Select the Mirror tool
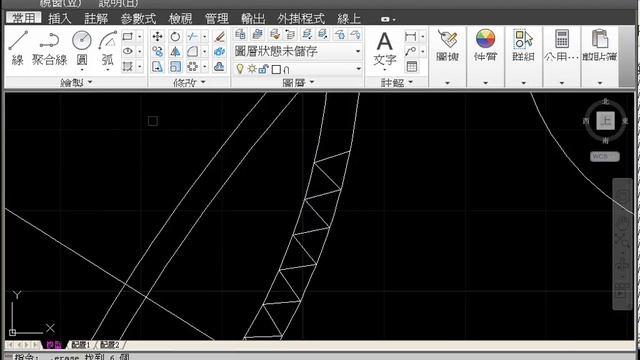This screenshot has width=640, height=360. (175, 51)
